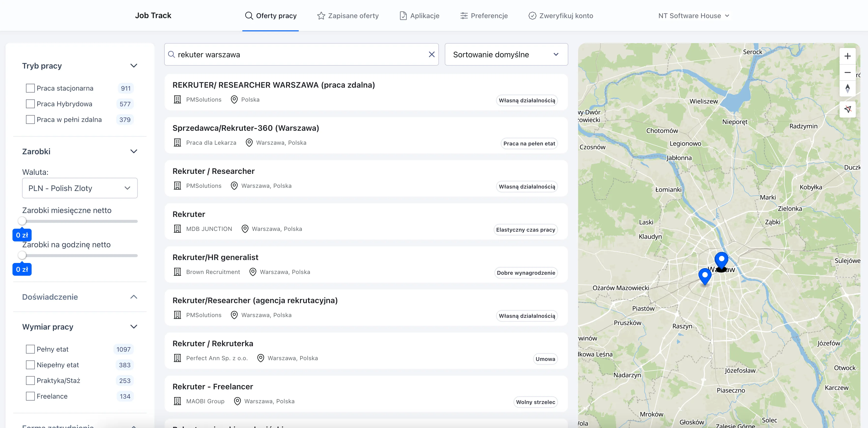This screenshot has height=428, width=868.
Task: Drag the Zarobki miesięczne netto slider
Action: coord(22,221)
